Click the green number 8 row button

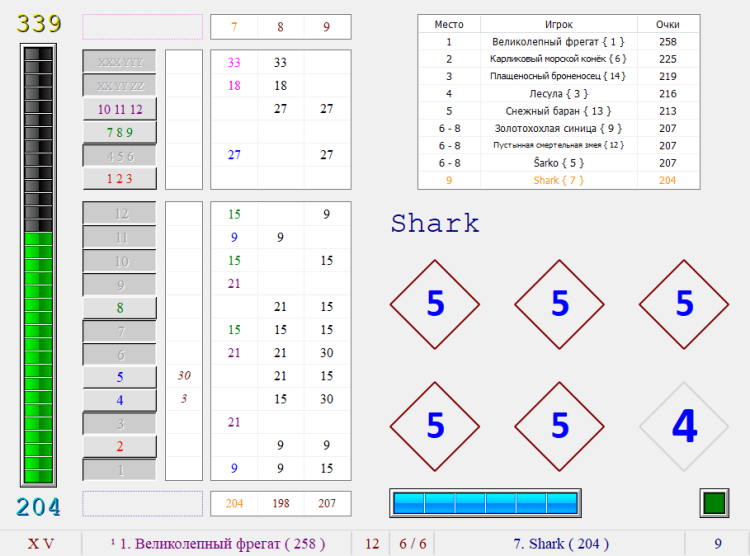click(x=119, y=308)
